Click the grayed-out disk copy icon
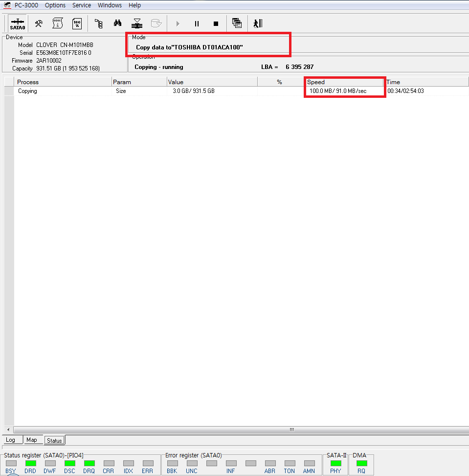This screenshot has height=476, width=469. click(x=156, y=23)
